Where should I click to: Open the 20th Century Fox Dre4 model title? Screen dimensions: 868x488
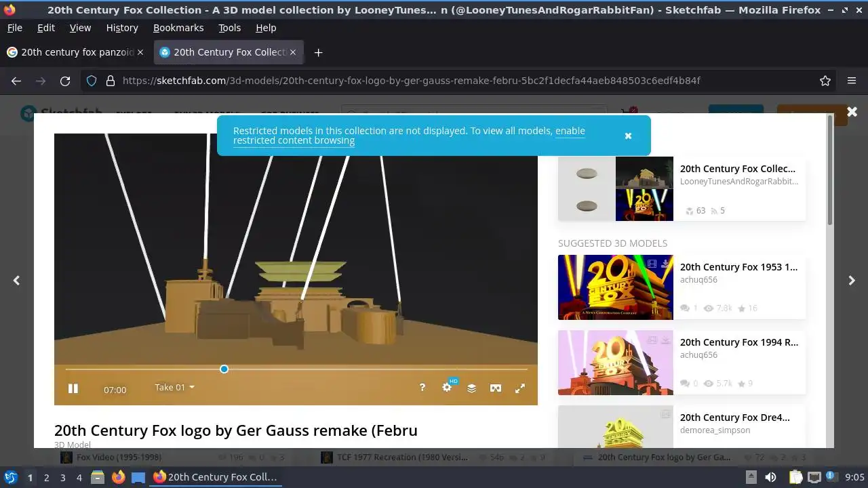[x=735, y=418]
